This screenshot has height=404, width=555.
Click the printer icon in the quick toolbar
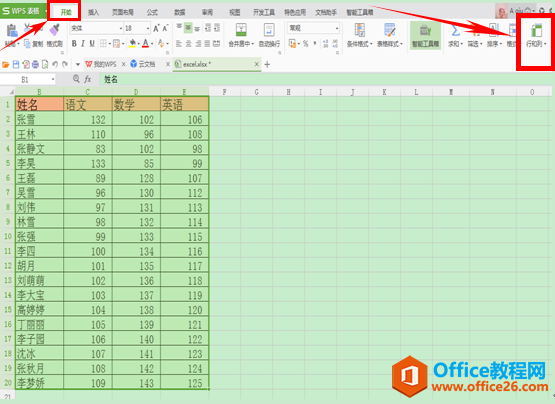[x=35, y=64]
